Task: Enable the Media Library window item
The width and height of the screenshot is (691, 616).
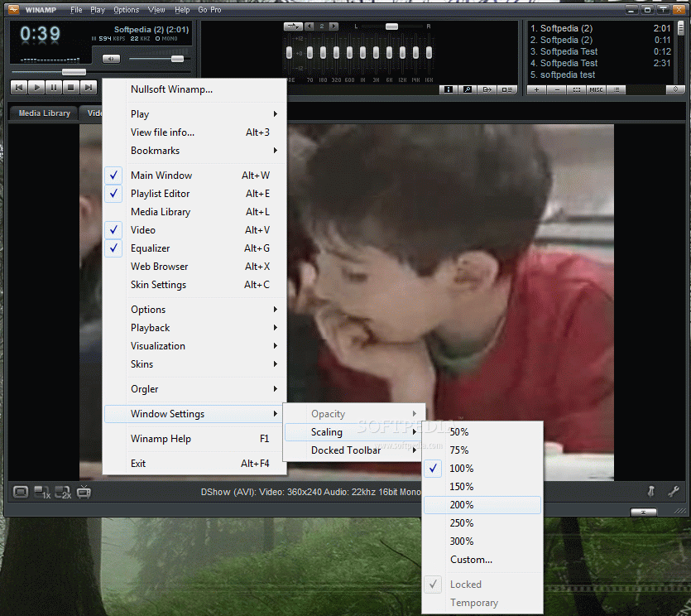Action: tap(194, 212)
